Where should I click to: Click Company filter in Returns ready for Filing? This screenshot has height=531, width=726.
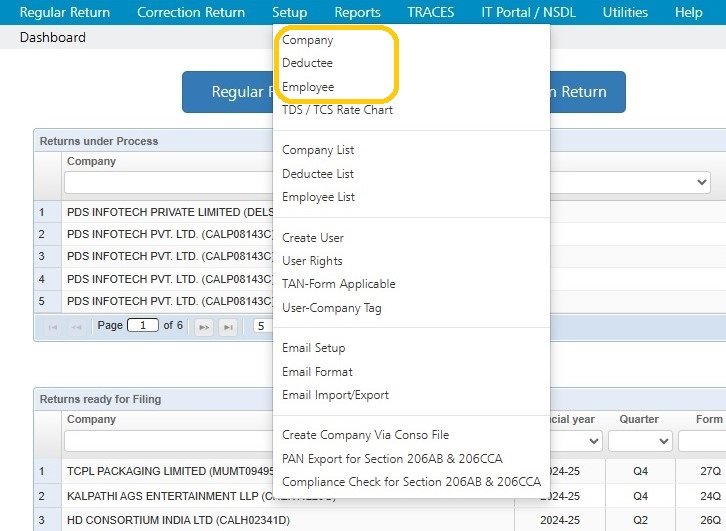pos(169,441)
